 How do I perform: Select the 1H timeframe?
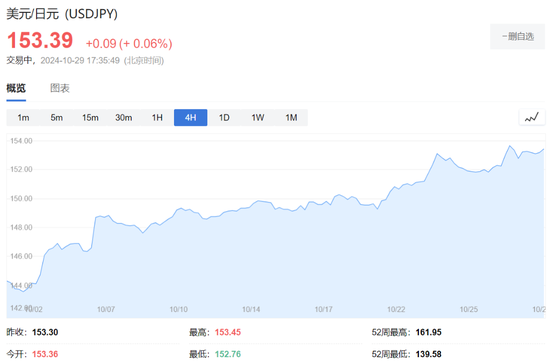tap(157, 118)
